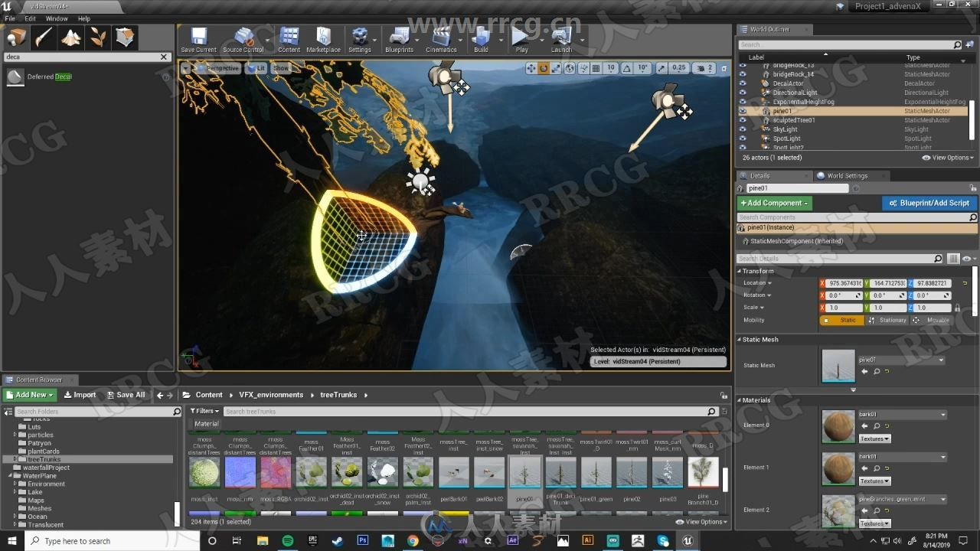Open the Show flags dropdown
The width and height of the screenshot is (980, 551).
282,68
